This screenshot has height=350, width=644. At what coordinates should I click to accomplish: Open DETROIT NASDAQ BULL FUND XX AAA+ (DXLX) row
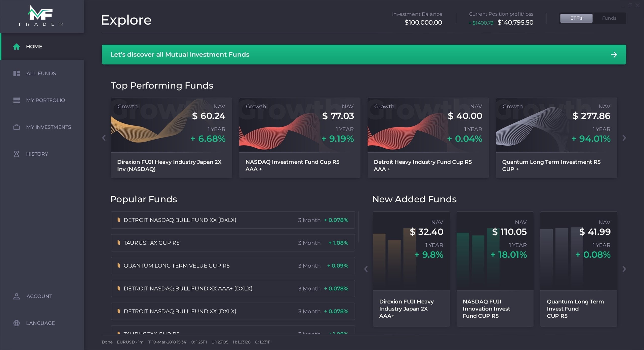pyautogui.click(x=233, y=288)
